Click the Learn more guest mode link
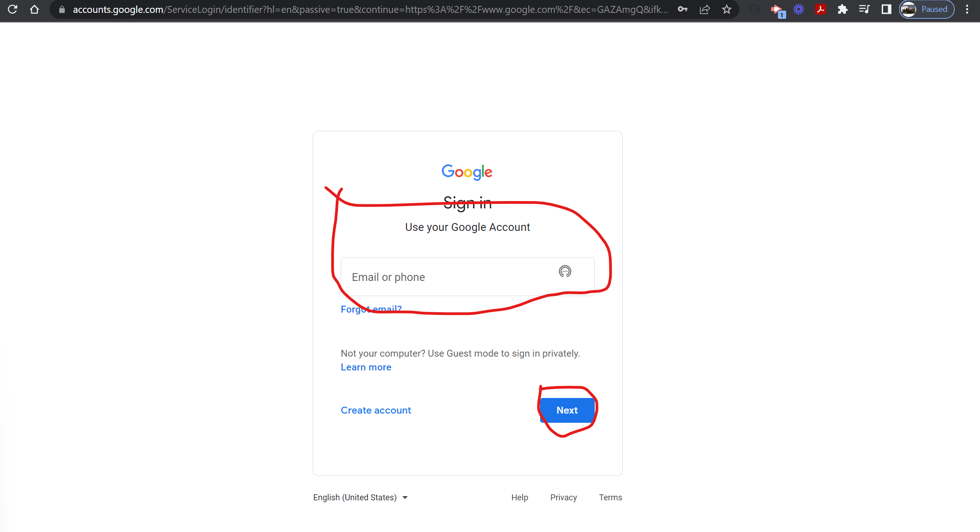Image resolution: width=980 pixels, height=532 pixels. tap(366, 367)
